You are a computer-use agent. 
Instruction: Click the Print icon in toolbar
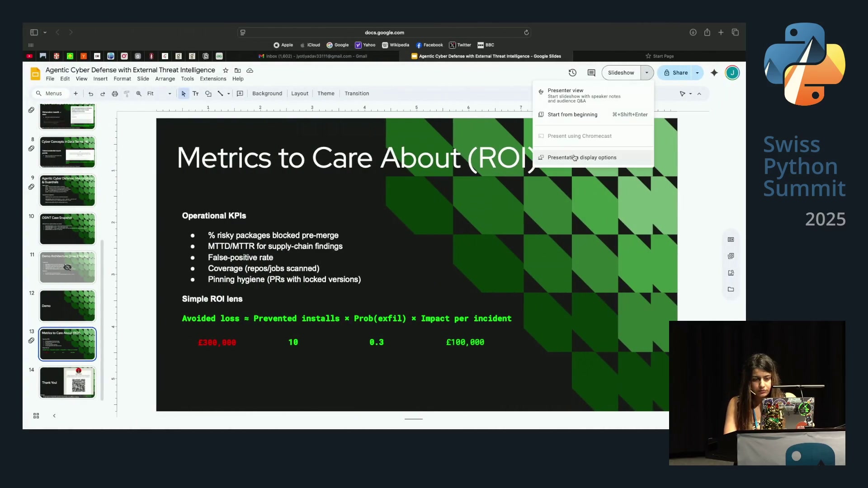115,94
